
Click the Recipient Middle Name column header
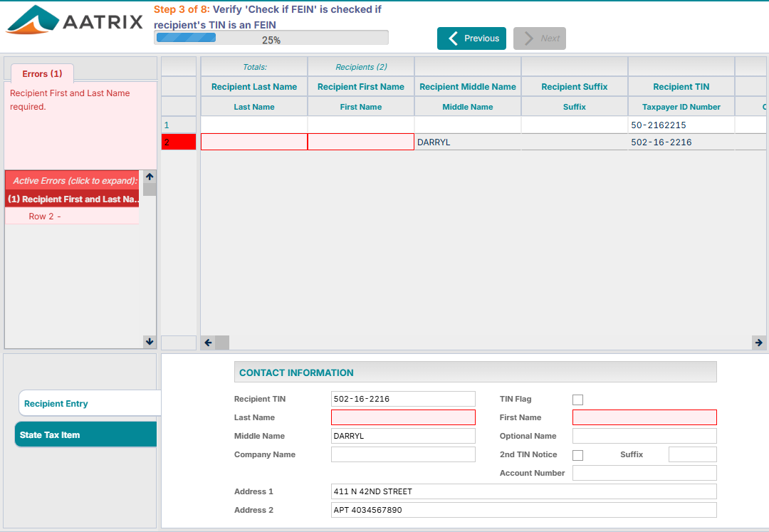(x=468, y=87)
